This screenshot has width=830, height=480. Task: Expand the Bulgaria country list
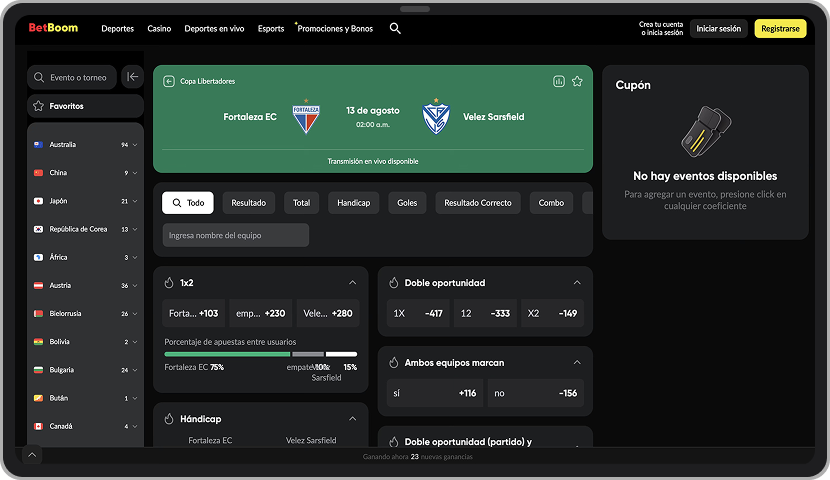[135, 370]
